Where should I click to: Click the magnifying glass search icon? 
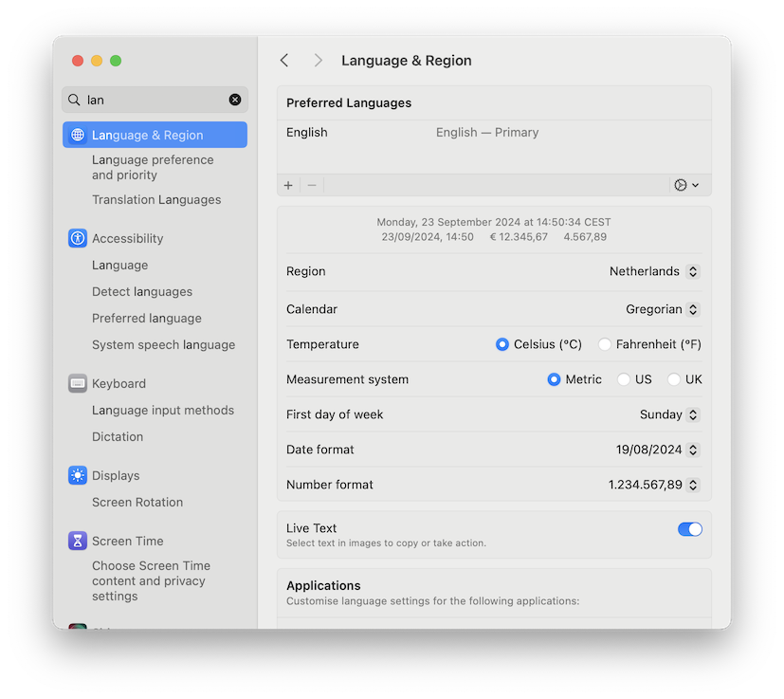point(74,100)
